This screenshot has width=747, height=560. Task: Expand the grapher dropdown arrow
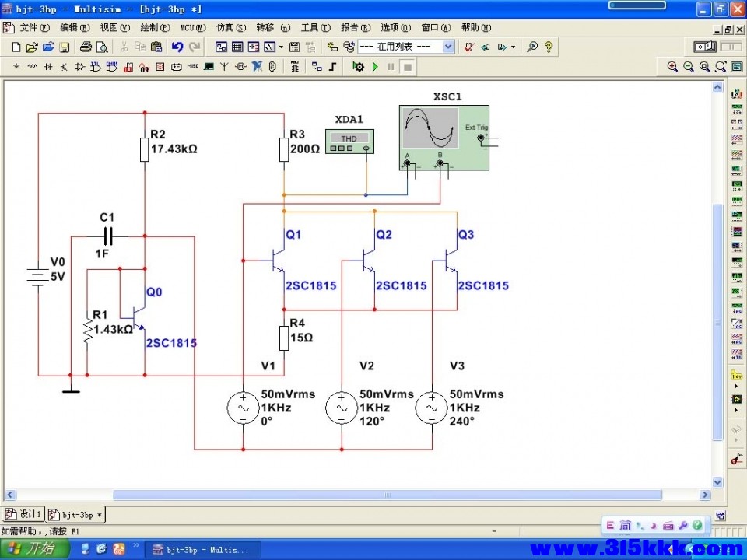pyautogui.click(x=281, y=47)
